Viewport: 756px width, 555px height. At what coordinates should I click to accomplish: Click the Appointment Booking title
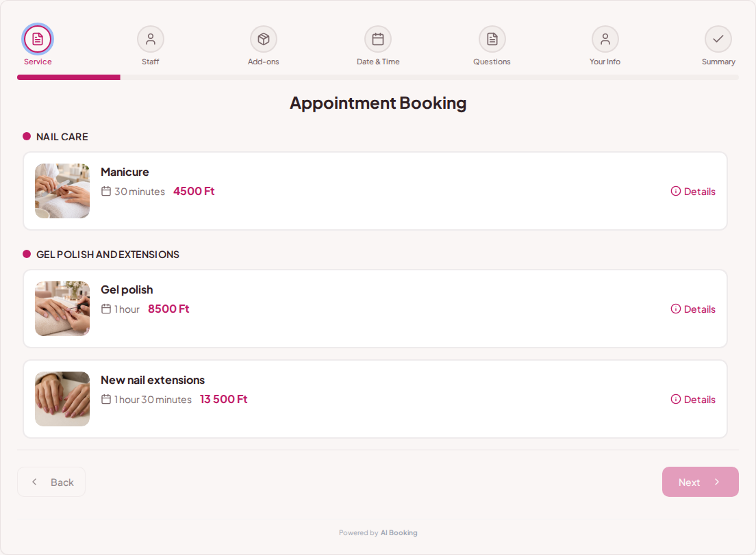tap(378, 103)
